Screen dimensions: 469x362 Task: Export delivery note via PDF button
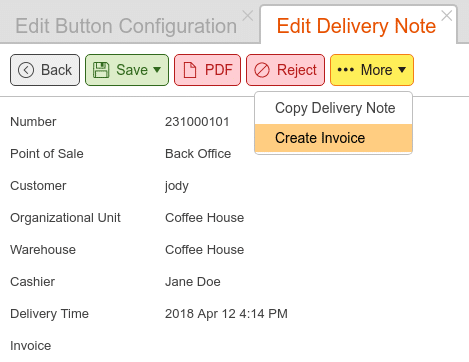pos(207,70)
